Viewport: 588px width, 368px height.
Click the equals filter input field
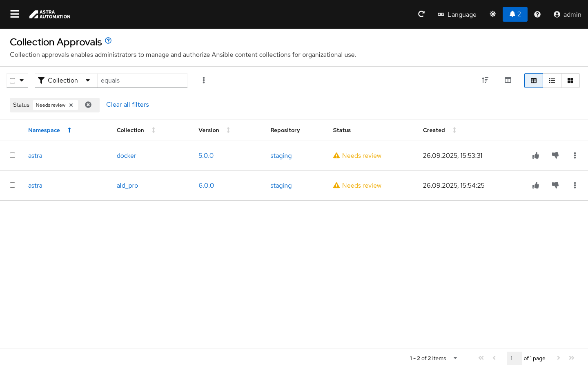coord(142,81)
